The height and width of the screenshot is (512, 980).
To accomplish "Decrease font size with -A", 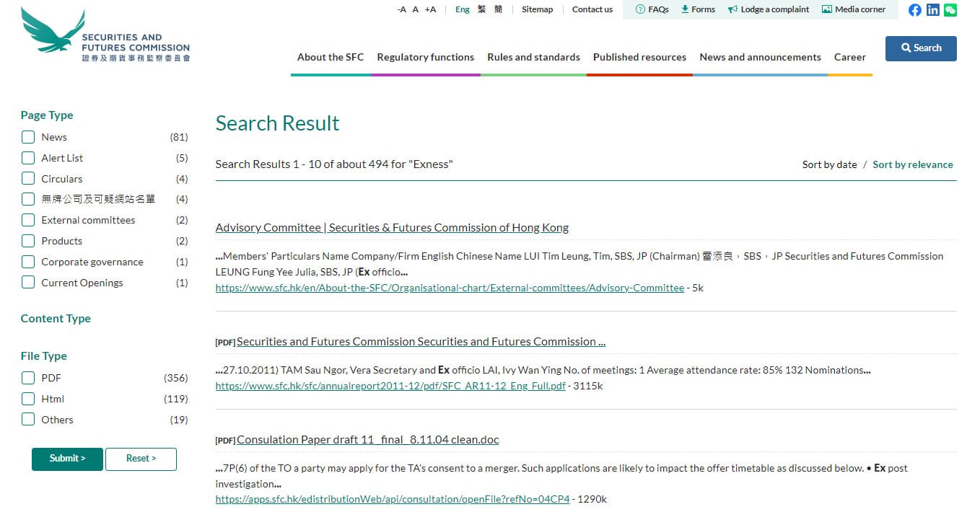I will coord(401,9).
